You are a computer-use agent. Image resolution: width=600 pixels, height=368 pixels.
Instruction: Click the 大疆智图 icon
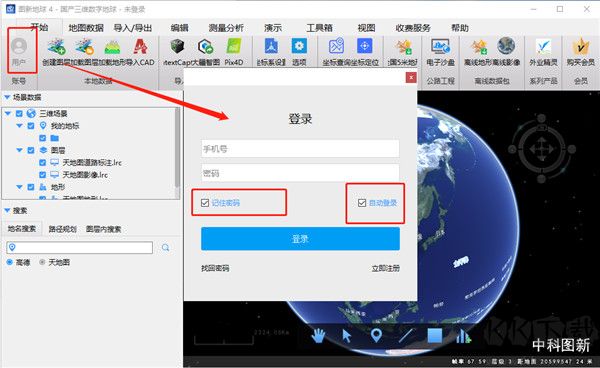click(x=205, y=47)
